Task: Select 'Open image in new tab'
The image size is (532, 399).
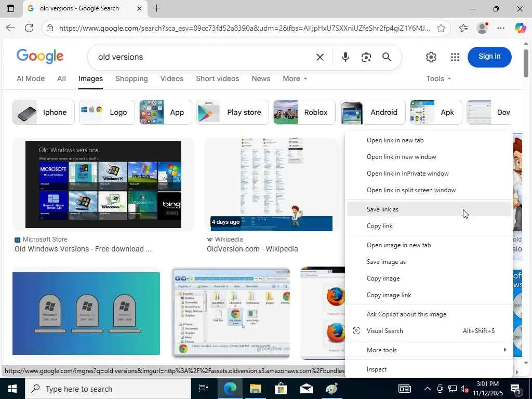Action: point(429,245)
